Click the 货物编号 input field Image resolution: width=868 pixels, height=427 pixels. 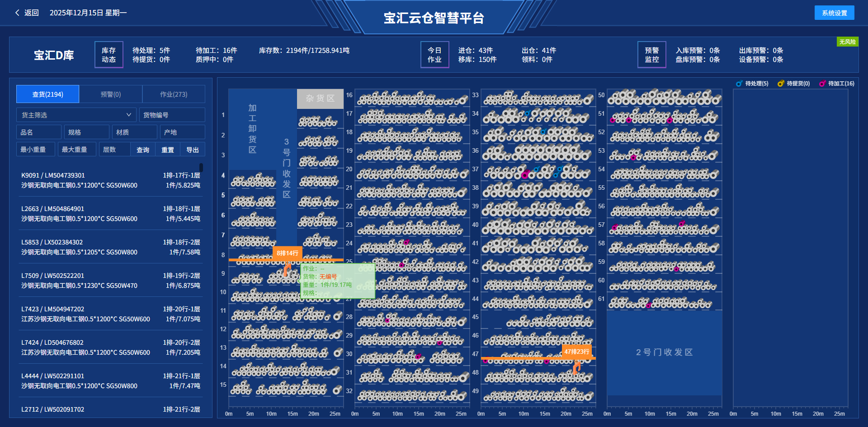point(172,115)
